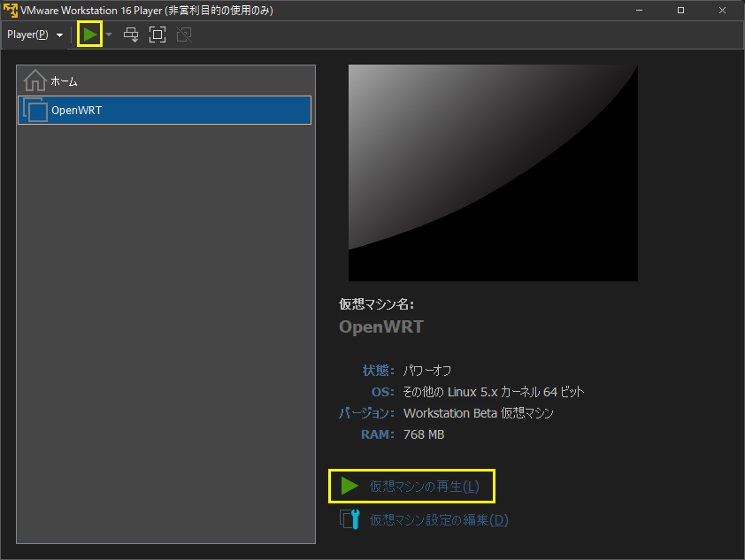Click wrench settings icon beside 仮想マシン設定の編集

(x=349, y=519)
